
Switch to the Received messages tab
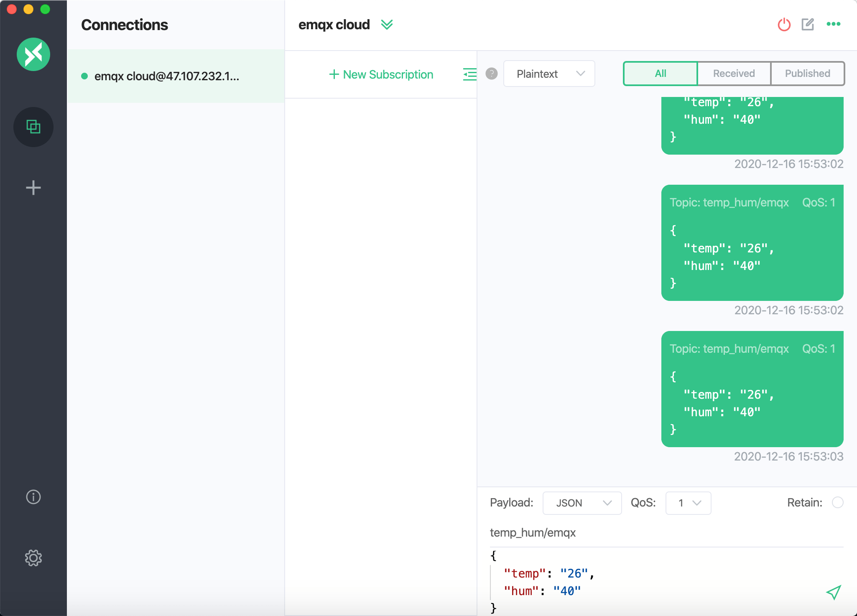tap(734, 74)
